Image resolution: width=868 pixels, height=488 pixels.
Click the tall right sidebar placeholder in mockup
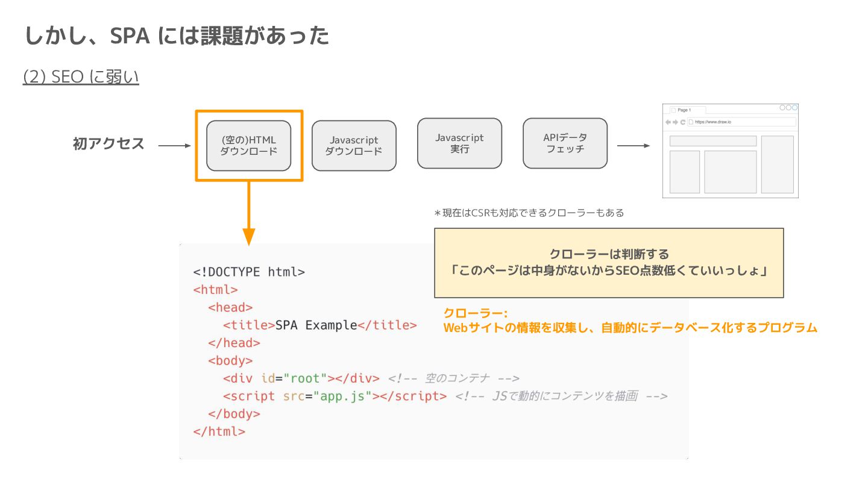[x=777, y=164]
